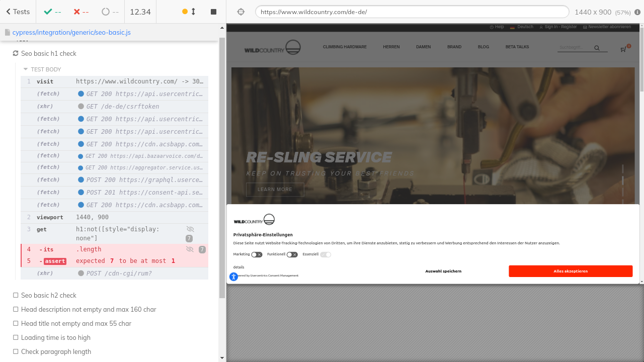Toggle auto-scrolling with the yellow dot arrows icon
Screen dimensions: 644x362
click(189, 12)
